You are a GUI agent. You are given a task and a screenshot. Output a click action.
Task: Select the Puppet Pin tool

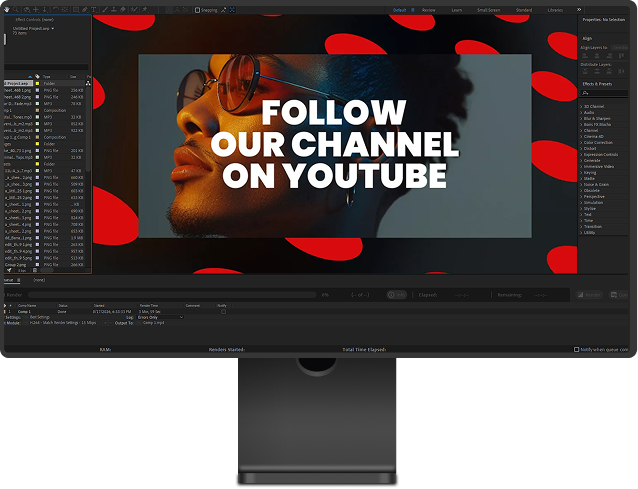point(144,10)
